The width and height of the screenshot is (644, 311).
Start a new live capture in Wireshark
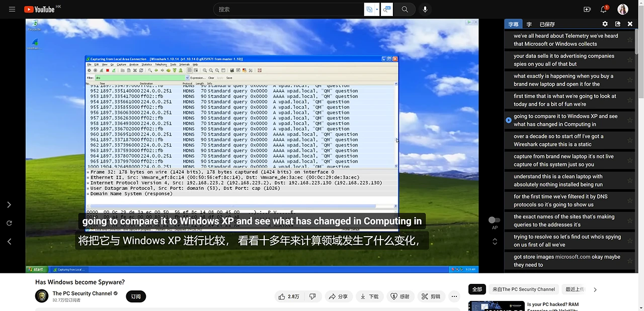(101, 70)
